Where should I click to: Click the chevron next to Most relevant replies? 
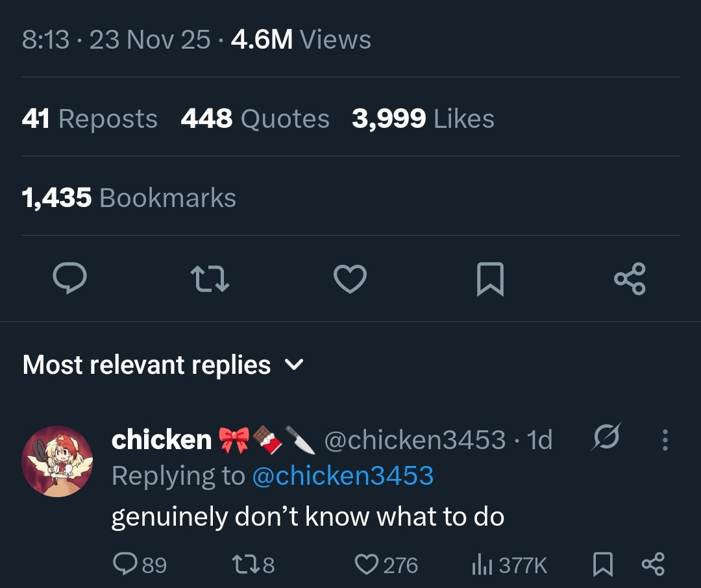pos(295,365)
